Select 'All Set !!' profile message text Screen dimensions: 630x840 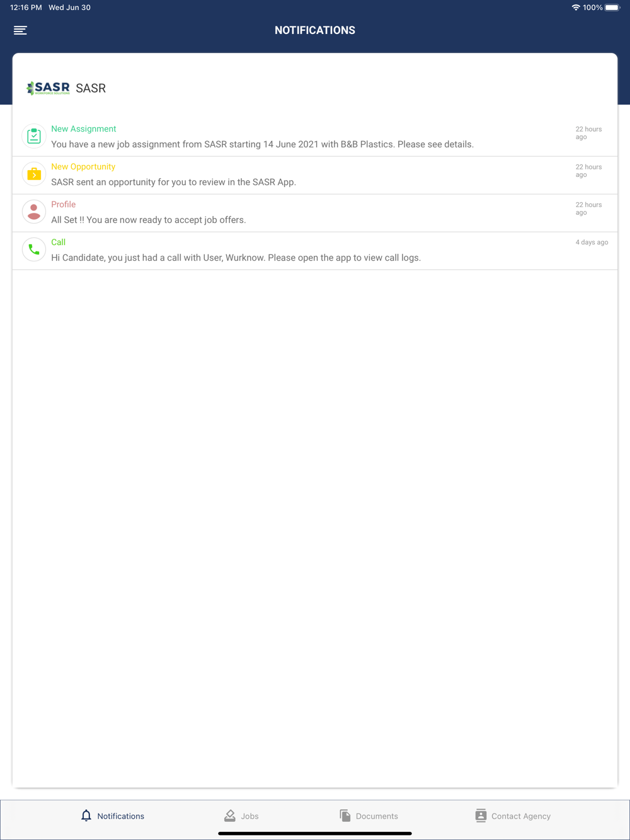pos(148,220)
